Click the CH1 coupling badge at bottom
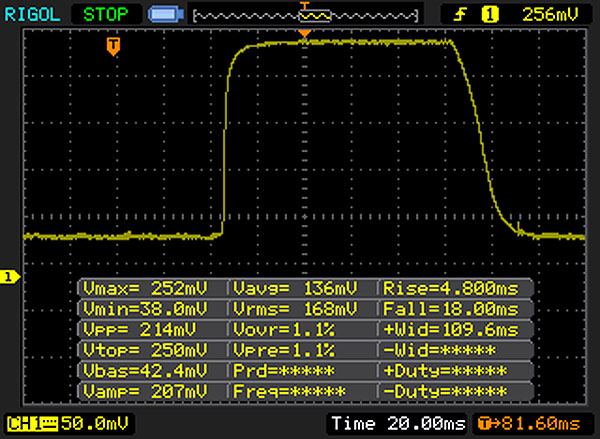 32,424
